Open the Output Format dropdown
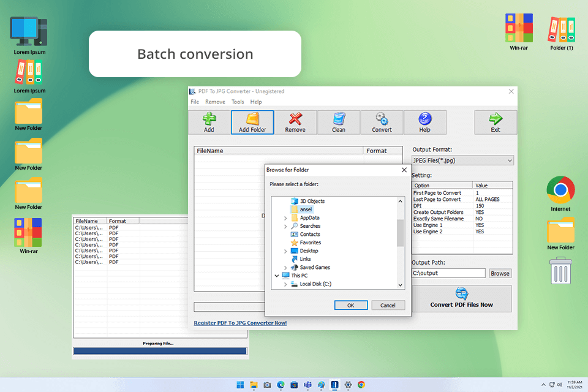Image resolution: width=588 pixels, height=392 pixels. pyautogui.click(x=463, y=160)
